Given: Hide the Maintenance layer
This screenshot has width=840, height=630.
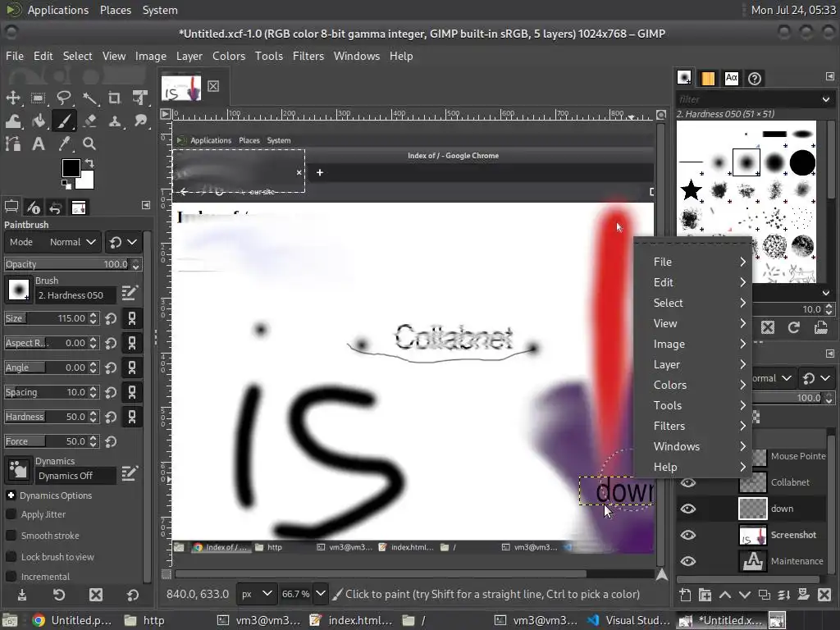Looking at the screenshot, I should 688,561.
